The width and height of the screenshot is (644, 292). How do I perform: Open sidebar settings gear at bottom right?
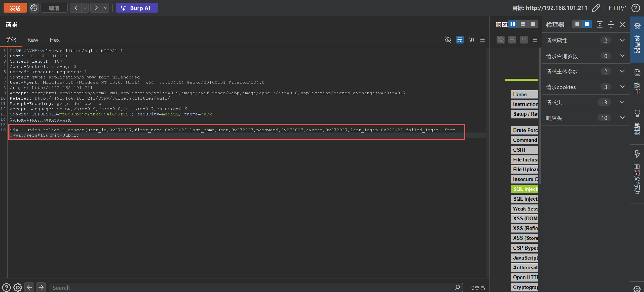(637, 289)
